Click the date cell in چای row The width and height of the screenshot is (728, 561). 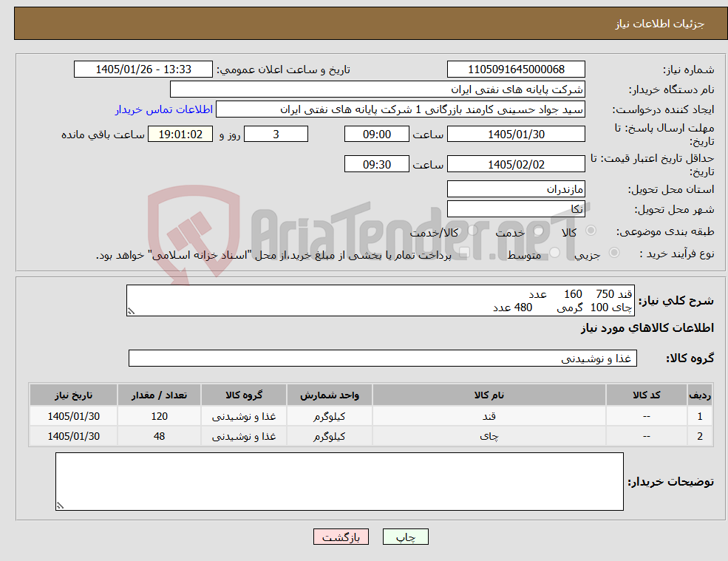(73, 436)
